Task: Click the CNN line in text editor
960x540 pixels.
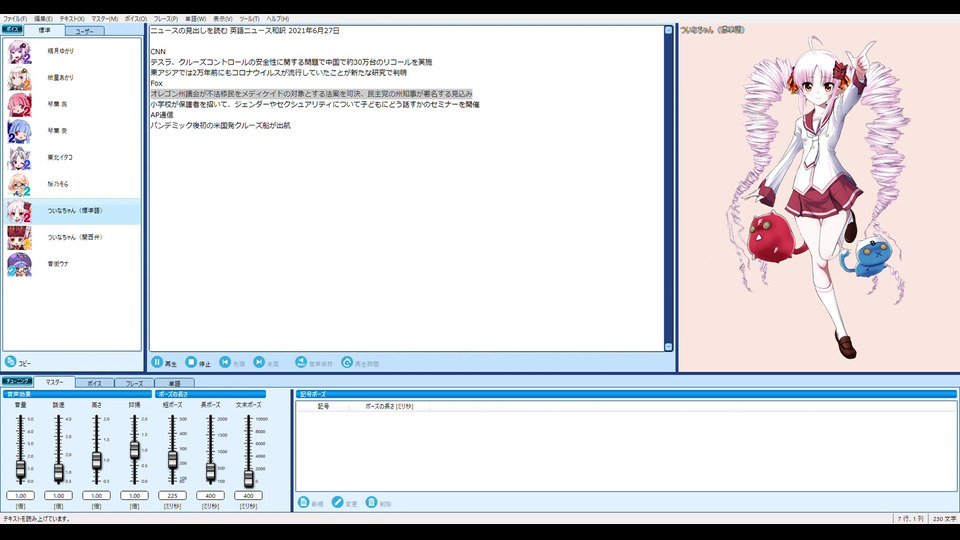Action: tap(158, 51)
